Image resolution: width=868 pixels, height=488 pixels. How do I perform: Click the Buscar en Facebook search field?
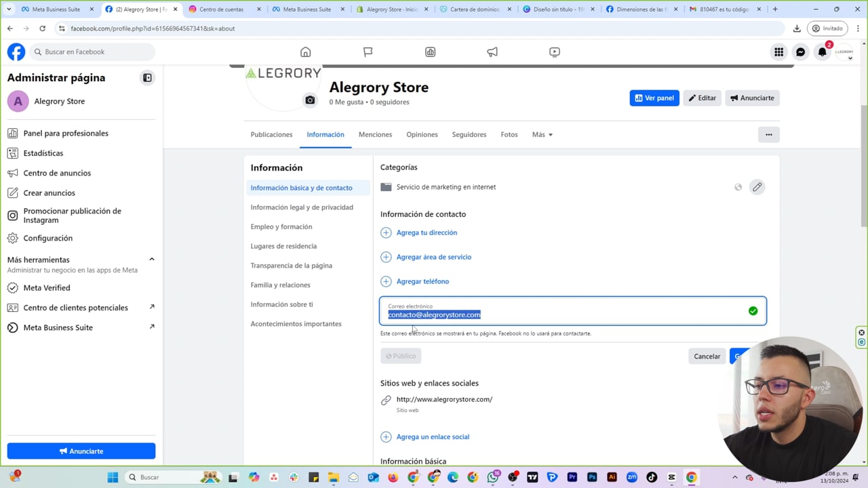(92, 52)
